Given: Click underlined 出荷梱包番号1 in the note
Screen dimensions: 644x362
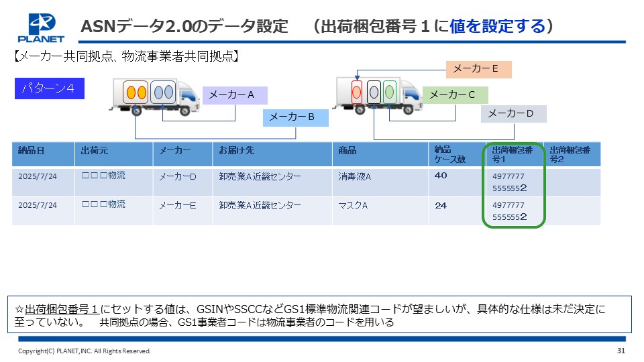Looking at the screenshot, I should [61, 309].
